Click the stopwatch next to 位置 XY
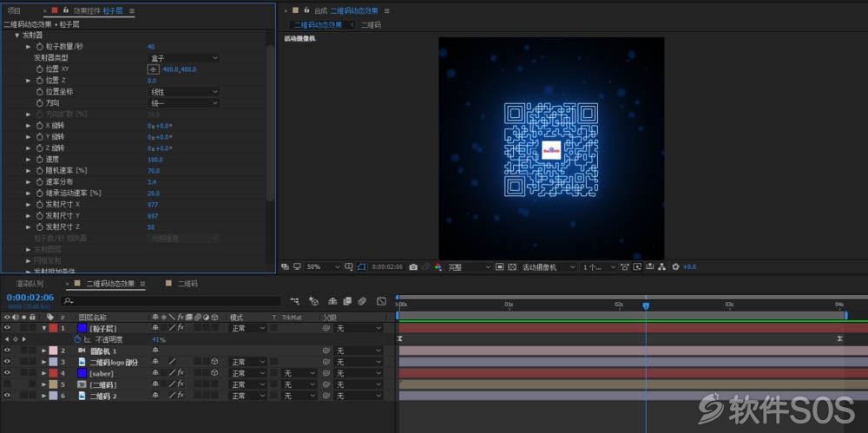Screen dimensions: 868x433 40,69
